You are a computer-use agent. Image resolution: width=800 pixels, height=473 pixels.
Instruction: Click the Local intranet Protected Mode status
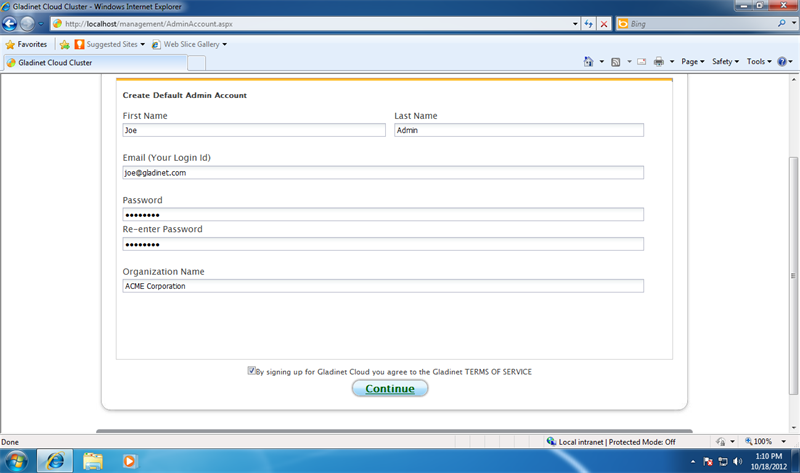(611, 442)
